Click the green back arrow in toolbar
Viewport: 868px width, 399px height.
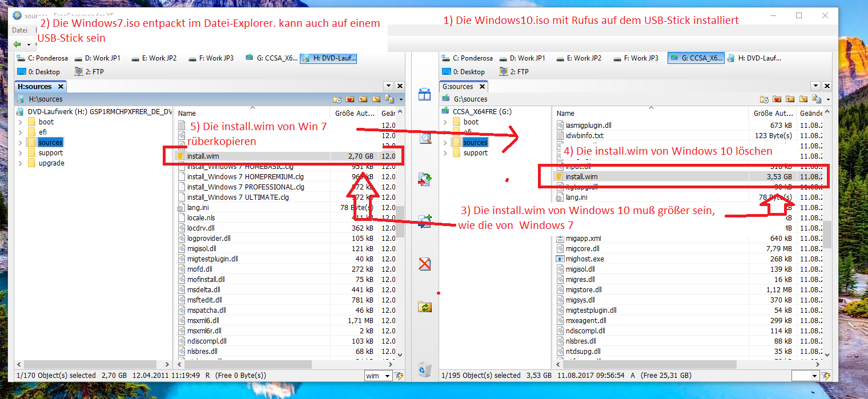(x=17, y=44)
